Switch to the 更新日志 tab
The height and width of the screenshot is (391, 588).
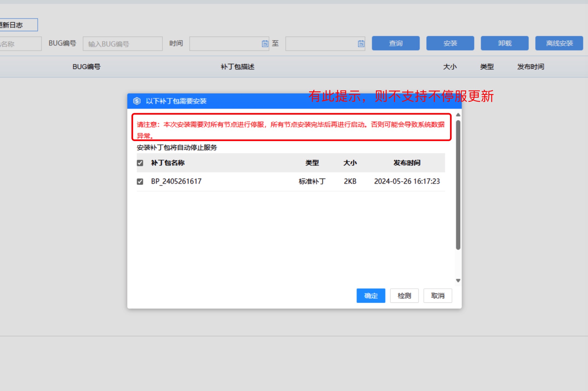pos(16,25)
